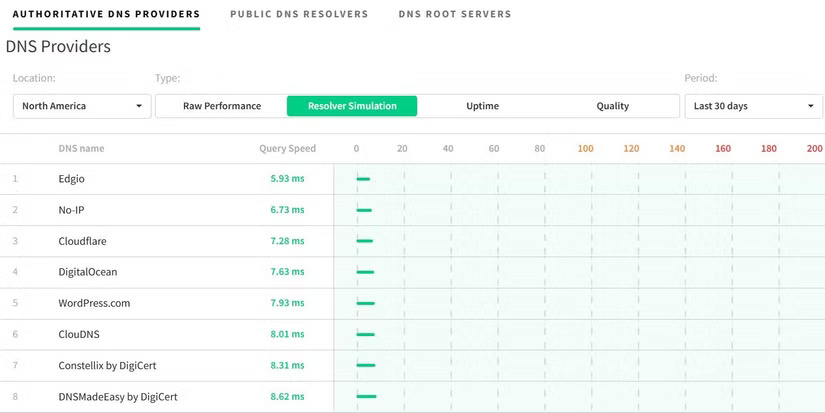Open the Edgio provider row
The width and height of the screenshot is (825, 413).
pyautogui.click(x=412, y=179)
